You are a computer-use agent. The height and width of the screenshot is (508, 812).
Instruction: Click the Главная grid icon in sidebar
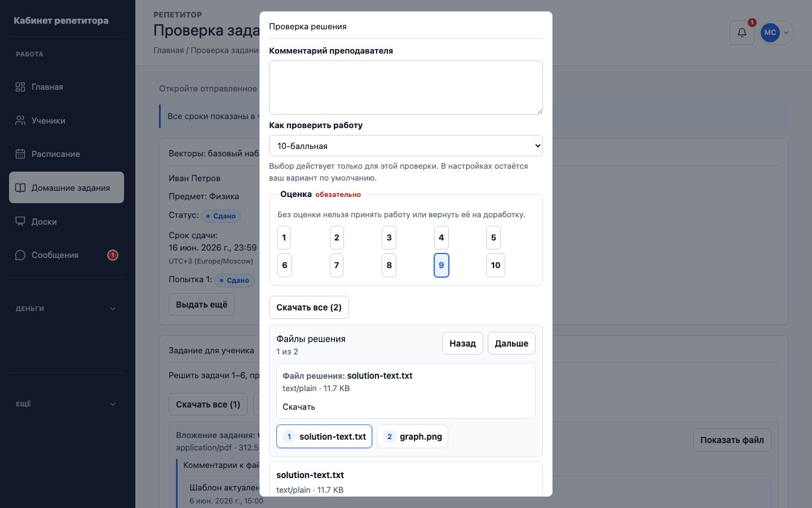20,87
